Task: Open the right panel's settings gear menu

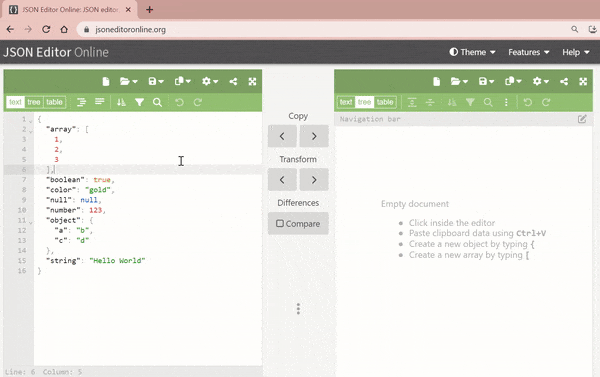Action: pos(540,82)
